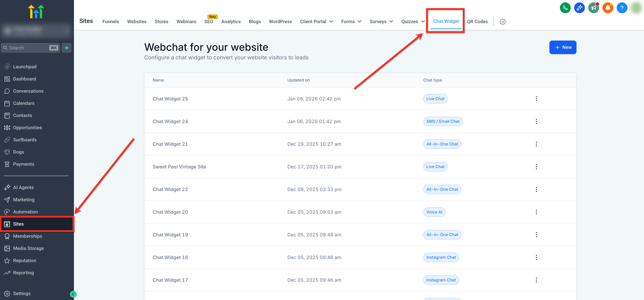Viewport: 644px width, 300px height.
Task: Click the blue help question mark icon
Action: [x=622, y=8]
